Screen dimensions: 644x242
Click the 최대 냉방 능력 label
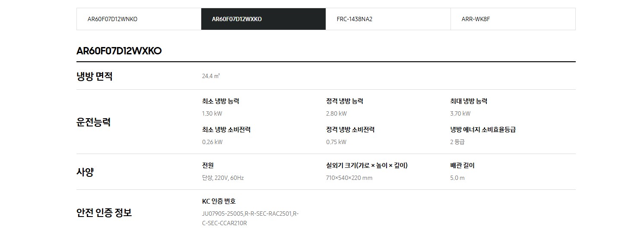pos(469,101)
